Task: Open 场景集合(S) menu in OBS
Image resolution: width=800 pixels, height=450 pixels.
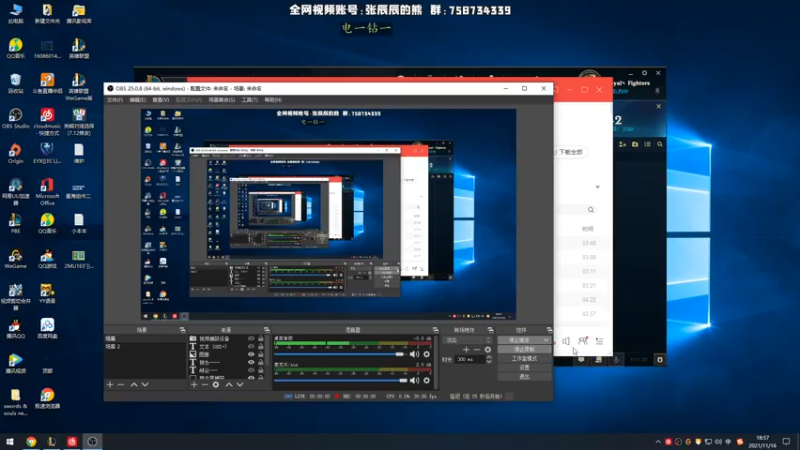Action: point(222,100)
